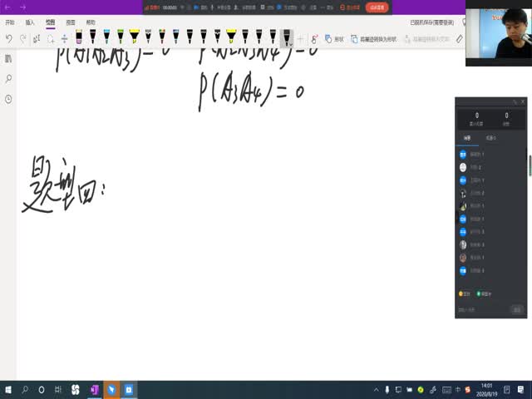
Task: Pick the green tipped pen
Action: pos(121,37)
